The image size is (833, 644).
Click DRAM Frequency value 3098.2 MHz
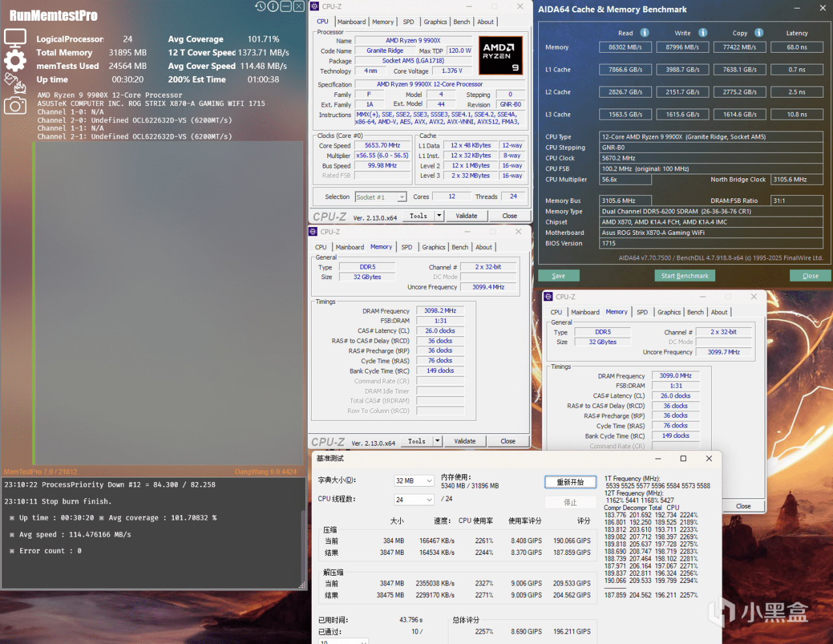point(441,311)
